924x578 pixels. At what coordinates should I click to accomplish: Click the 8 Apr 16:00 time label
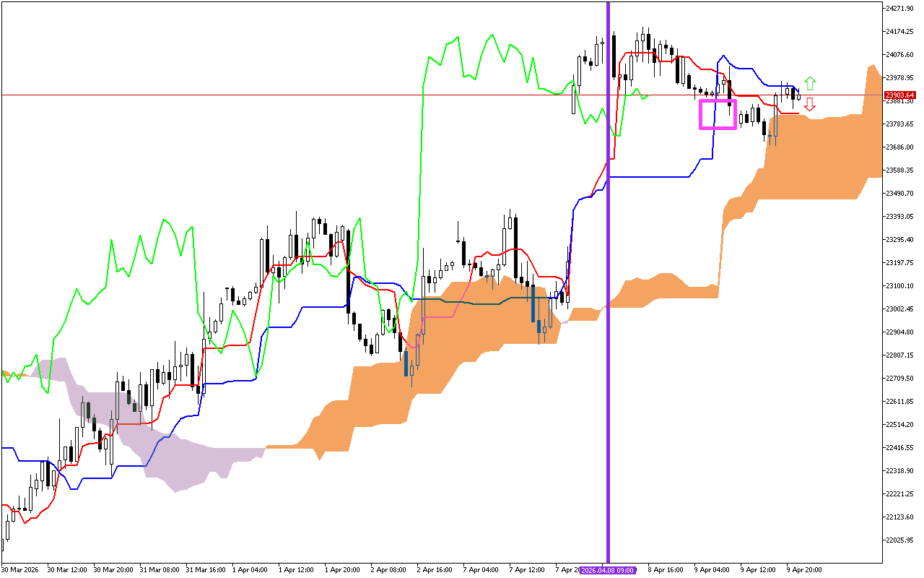click(x=666, y=569)
